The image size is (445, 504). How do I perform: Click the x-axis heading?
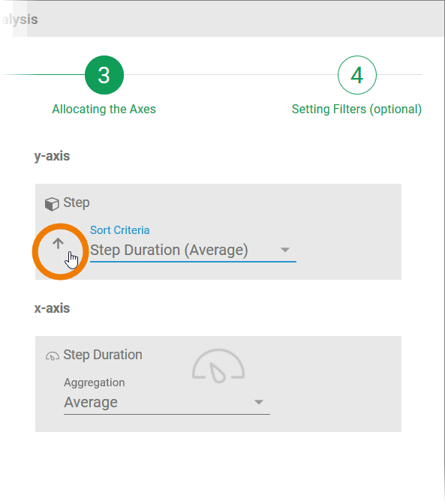[52, 308]
